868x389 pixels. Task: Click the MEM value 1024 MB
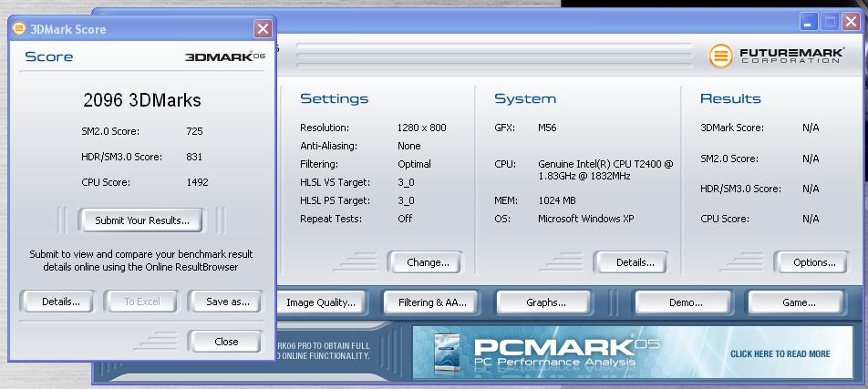click(x=557, y=200)
